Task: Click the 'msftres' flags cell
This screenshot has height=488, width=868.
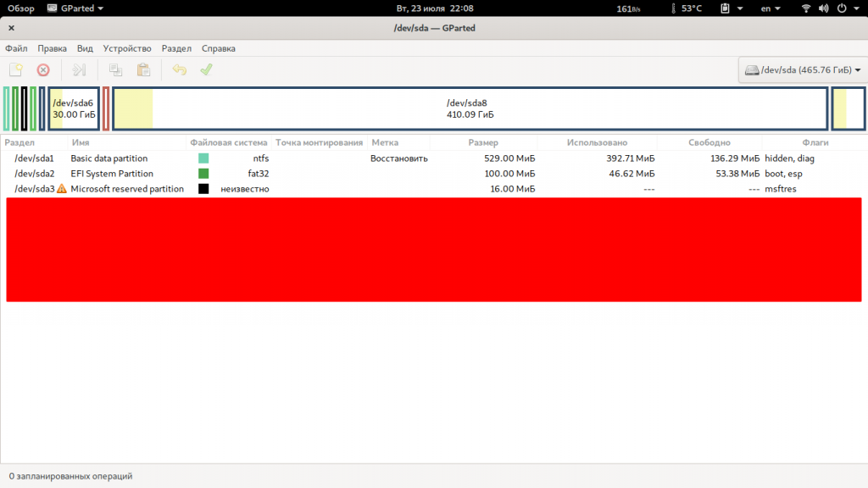Action: click(781, 189)
